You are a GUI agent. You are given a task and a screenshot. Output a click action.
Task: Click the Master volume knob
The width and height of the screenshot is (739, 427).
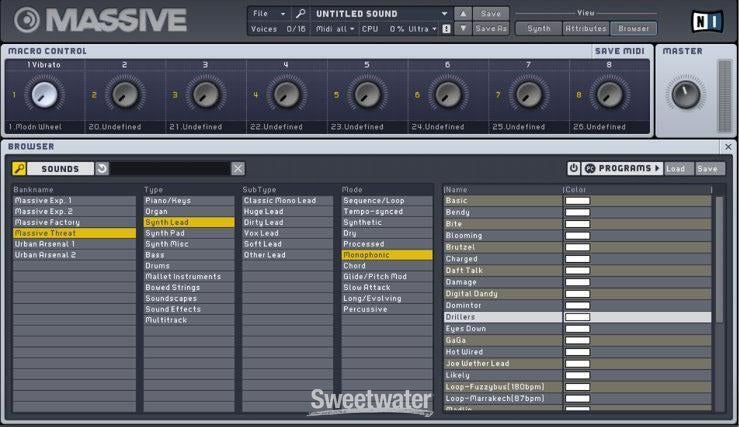pyautogui.click(x=685, y=95)
